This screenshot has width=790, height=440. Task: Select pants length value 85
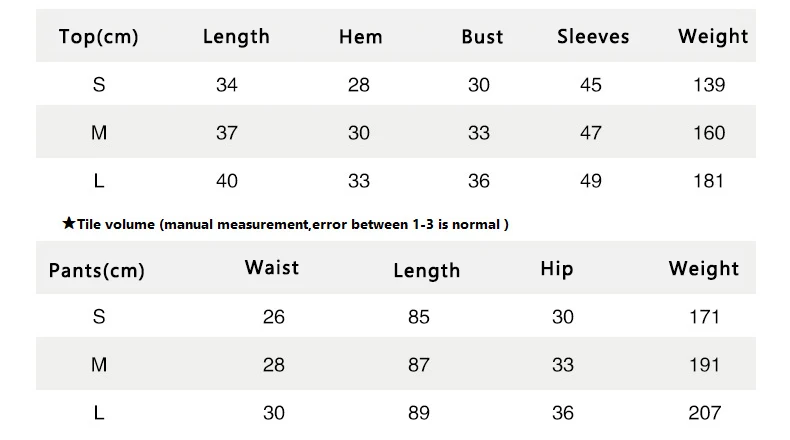pyautogui.click(x=419, y=317)
